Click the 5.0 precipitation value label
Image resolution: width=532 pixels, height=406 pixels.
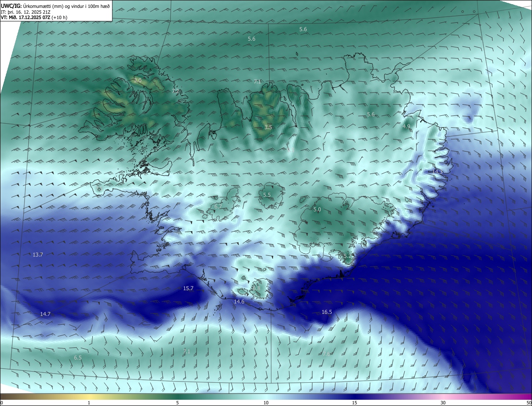coord(317,210)
